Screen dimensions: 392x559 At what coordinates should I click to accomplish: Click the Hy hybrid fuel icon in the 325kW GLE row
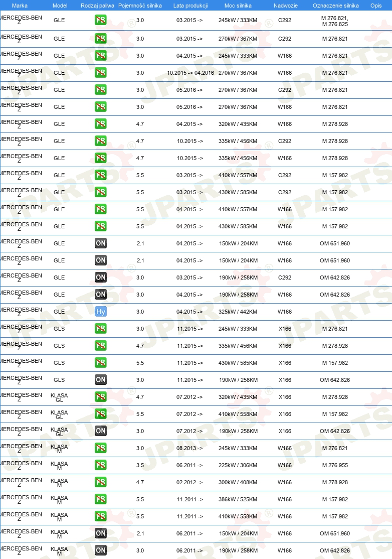(101, 312)
